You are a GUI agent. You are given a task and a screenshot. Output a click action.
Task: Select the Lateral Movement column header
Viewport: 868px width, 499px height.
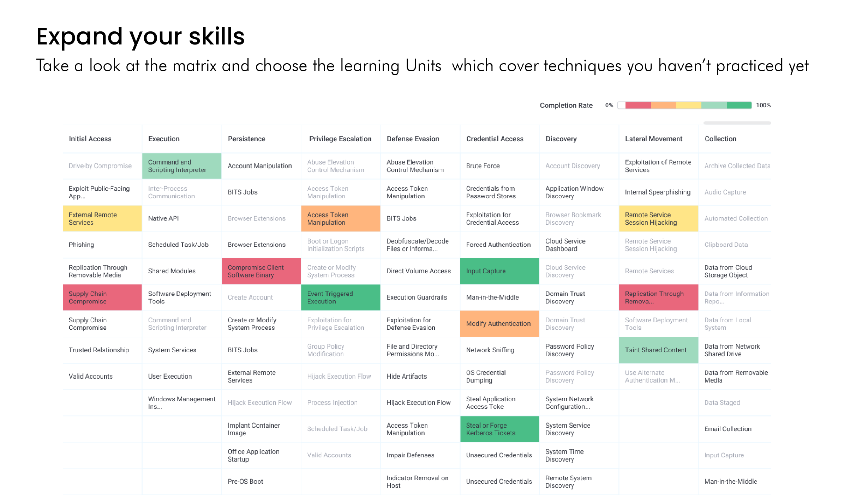point(653,139)
